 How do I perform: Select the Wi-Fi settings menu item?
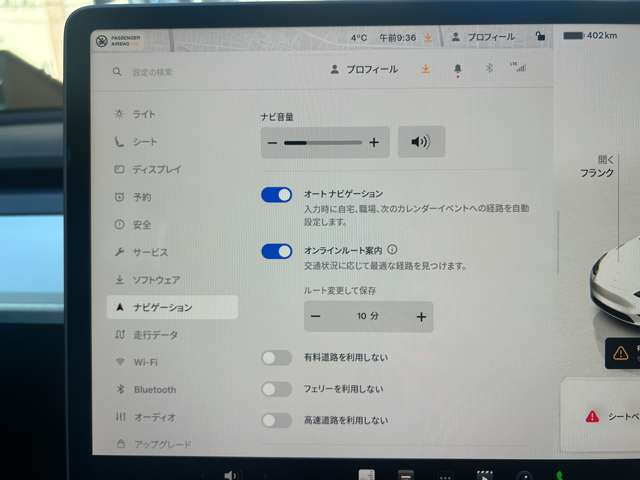145,362
